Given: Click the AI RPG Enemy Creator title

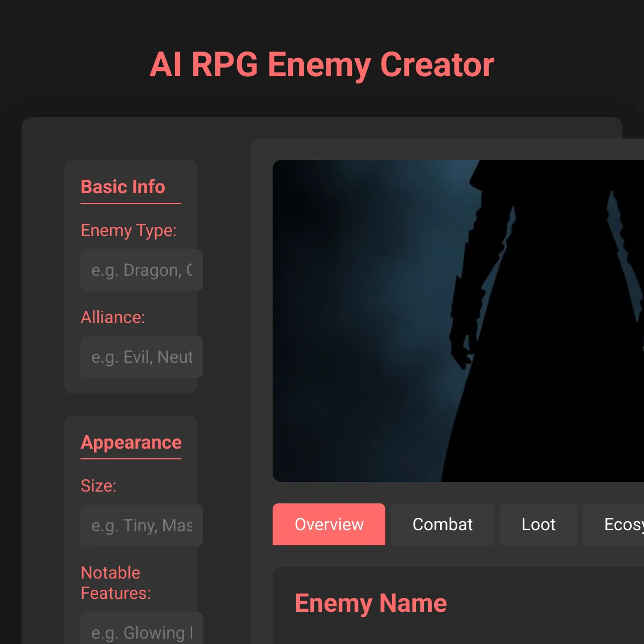Looking at the screenshot, I should click(322, 65).
